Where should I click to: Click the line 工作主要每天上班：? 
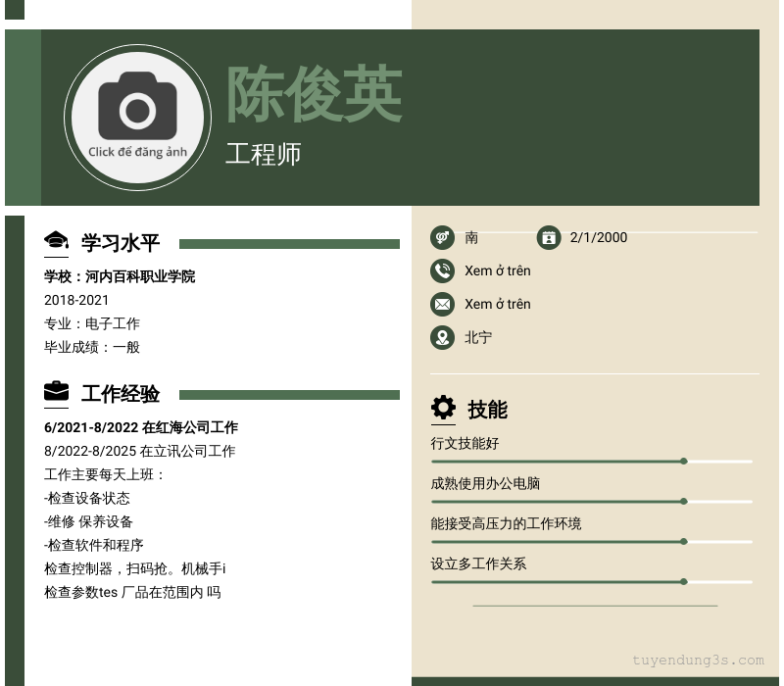[x=104, y=474]
